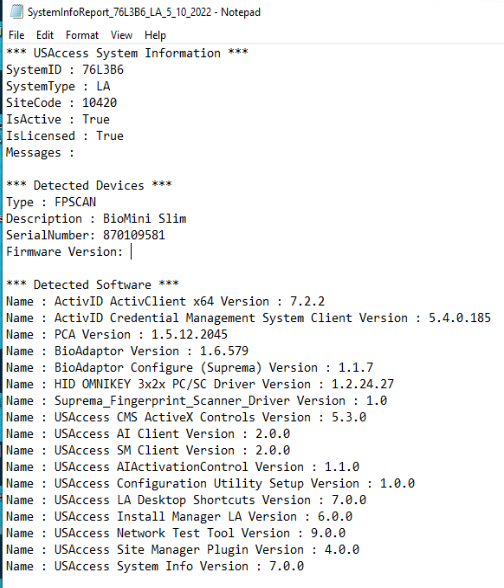
Task: Open the File menu
Action: click(x=16, y=35)
